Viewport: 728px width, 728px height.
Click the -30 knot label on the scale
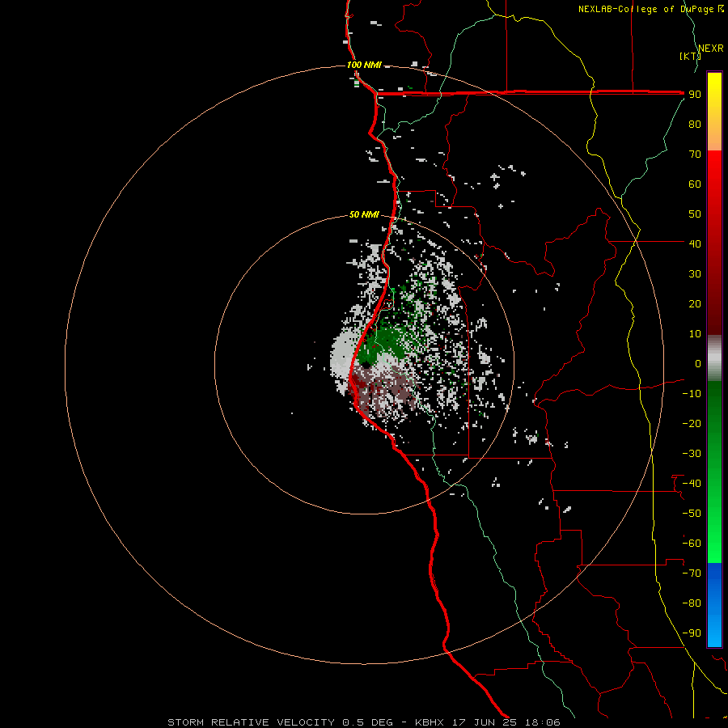pyautogui.click(x=692, y=454)
